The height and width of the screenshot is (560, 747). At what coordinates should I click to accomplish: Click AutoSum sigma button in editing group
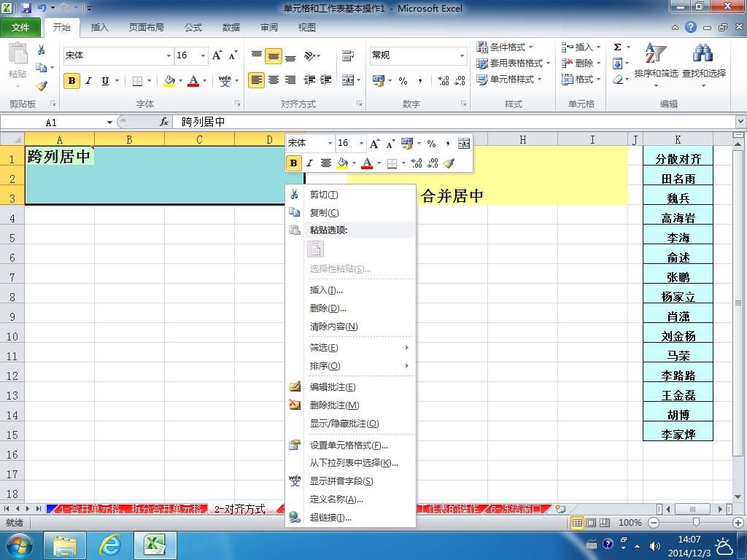617,47
